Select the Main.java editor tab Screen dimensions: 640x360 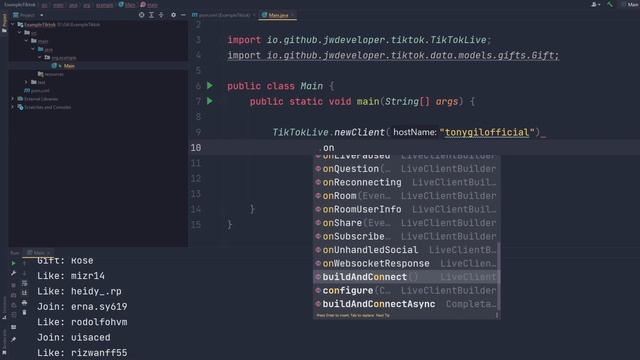pos(278,15)
